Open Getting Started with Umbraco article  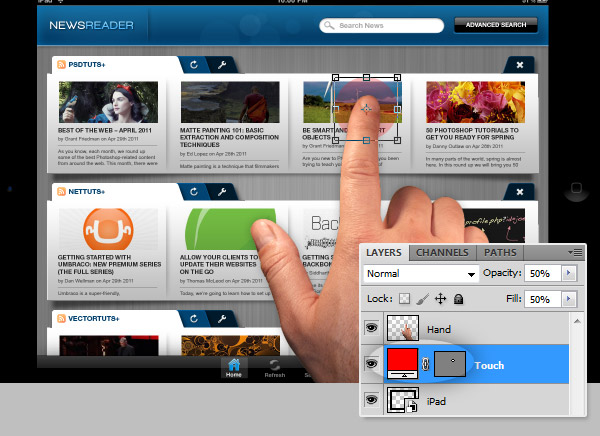coord(109,265)
